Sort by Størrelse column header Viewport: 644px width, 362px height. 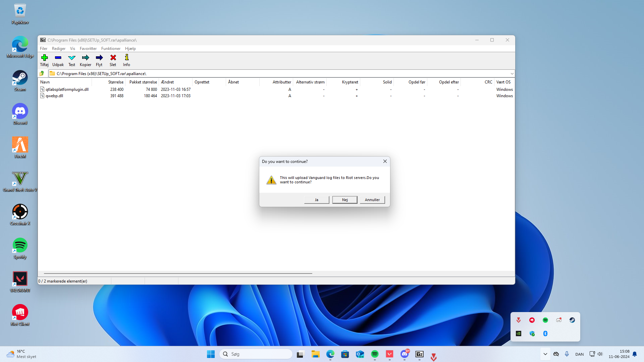click(x=116, y=82)
